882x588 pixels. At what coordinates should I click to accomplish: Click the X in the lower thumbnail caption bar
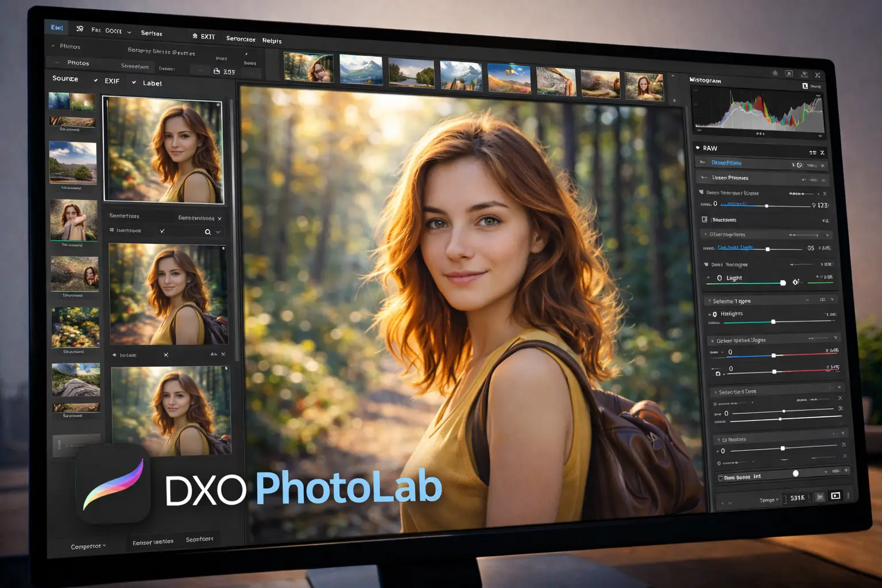point(166,355)
